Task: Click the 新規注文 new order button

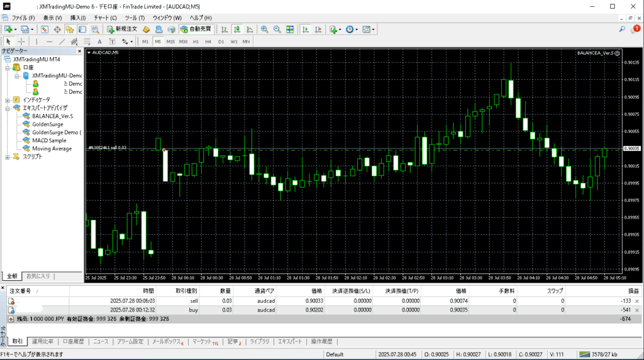Action: pos(122,29)
